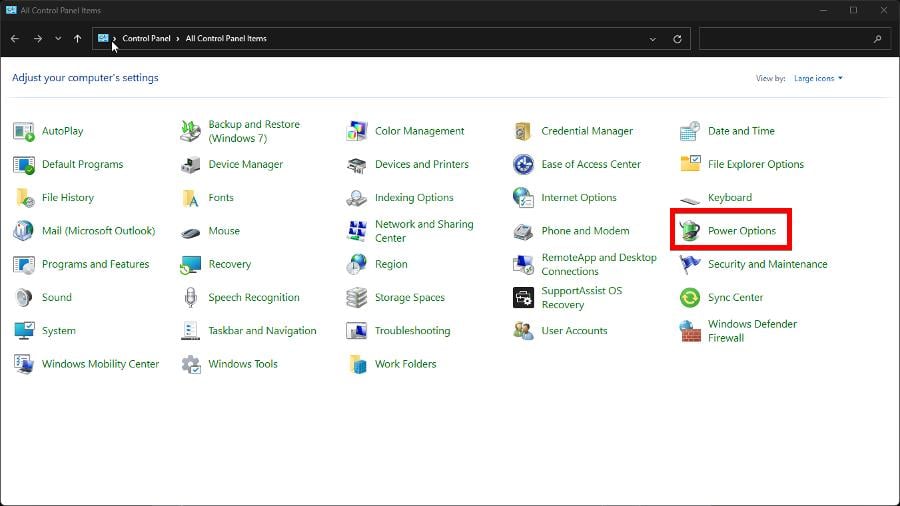Go back with the Back arrow

(15, 38)
